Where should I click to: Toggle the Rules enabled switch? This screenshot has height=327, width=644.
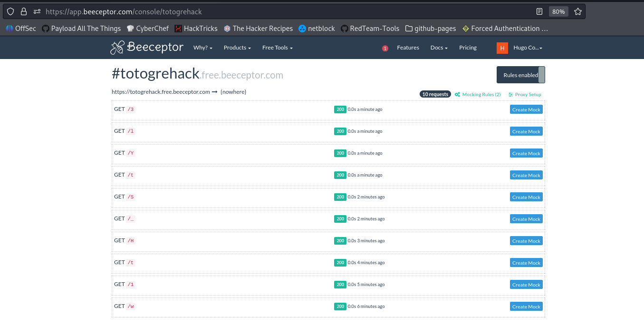(521, 75)
